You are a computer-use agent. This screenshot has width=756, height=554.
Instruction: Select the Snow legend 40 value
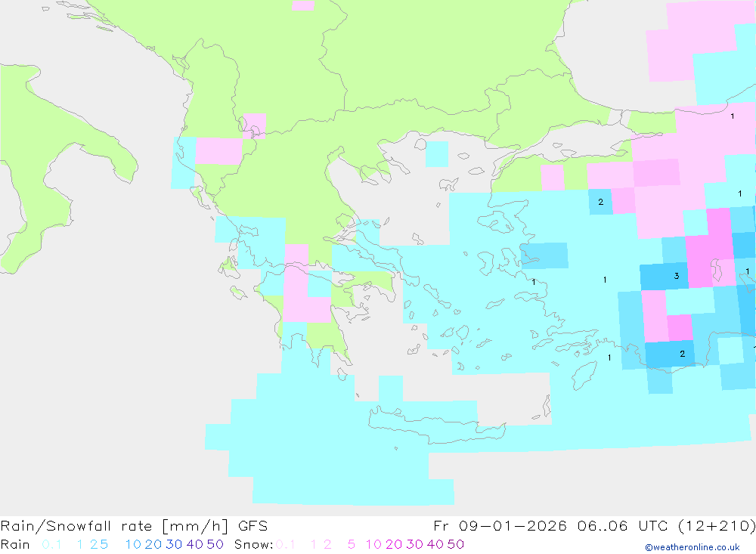point(435,544)
